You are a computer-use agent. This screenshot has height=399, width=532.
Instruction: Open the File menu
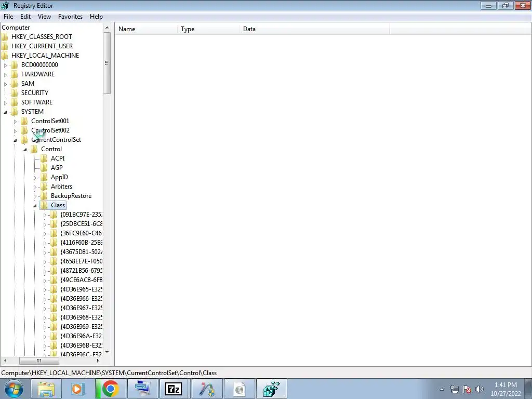pos(8,17)
